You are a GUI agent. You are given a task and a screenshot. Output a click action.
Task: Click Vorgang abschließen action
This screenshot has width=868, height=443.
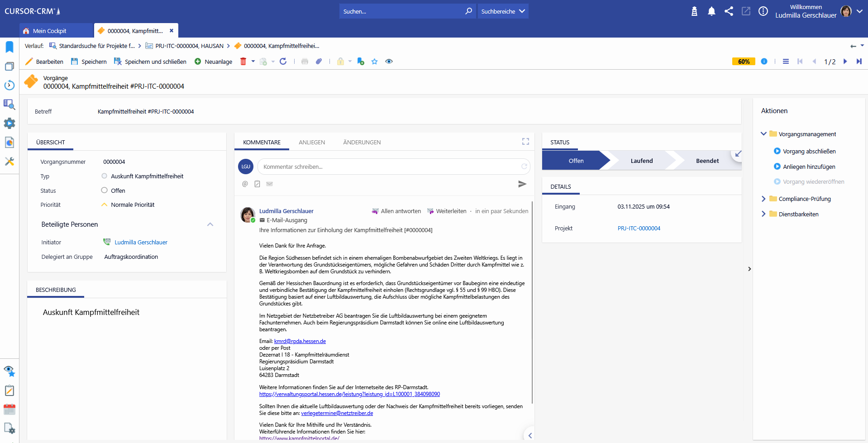(809, 151)
